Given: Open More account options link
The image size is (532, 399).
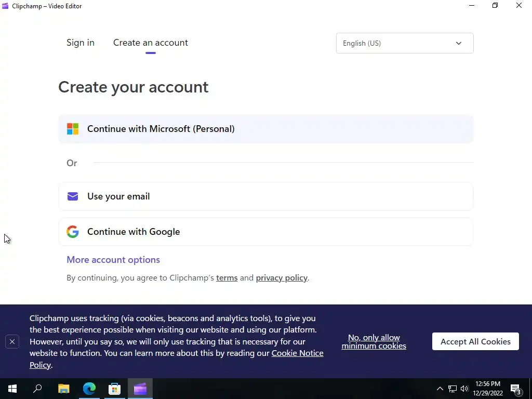Looking at the screenshot, I should pos(113,260).
